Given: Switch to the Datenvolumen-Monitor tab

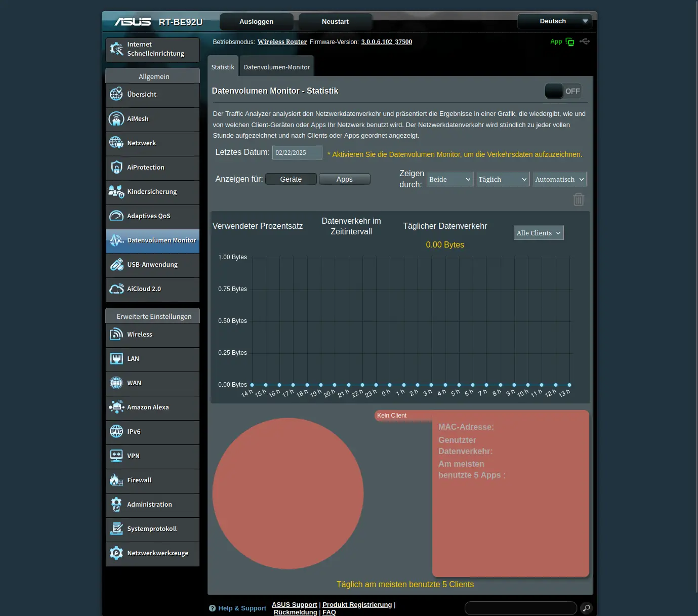Looking at the screenshot, I should pos(276,67).
